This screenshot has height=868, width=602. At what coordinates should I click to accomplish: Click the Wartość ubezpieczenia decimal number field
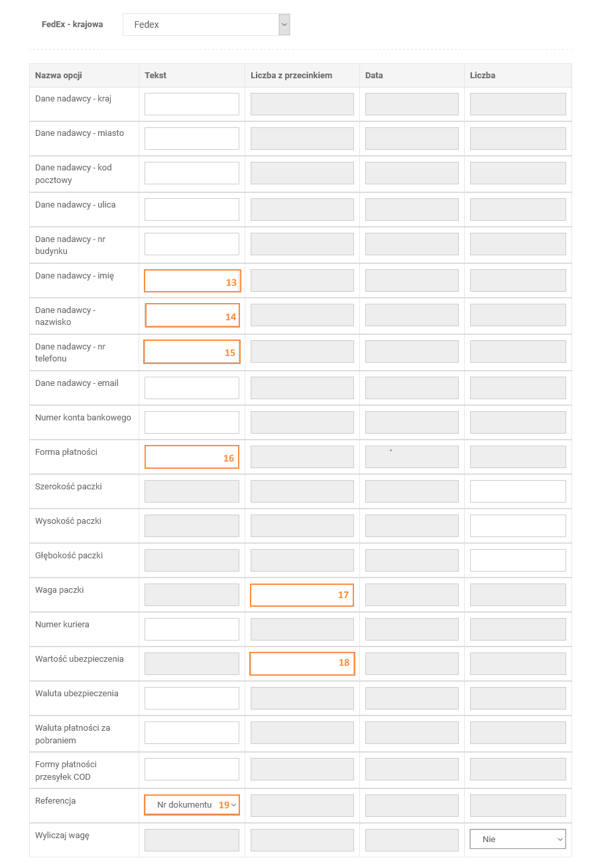pyautogui.click(x=302, y=664)
